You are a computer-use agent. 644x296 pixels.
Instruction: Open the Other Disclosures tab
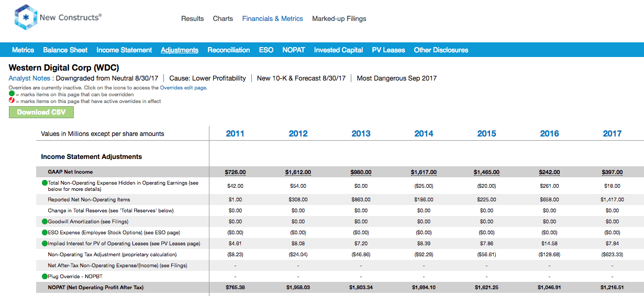pyautogui.click(x=441, y=50)
